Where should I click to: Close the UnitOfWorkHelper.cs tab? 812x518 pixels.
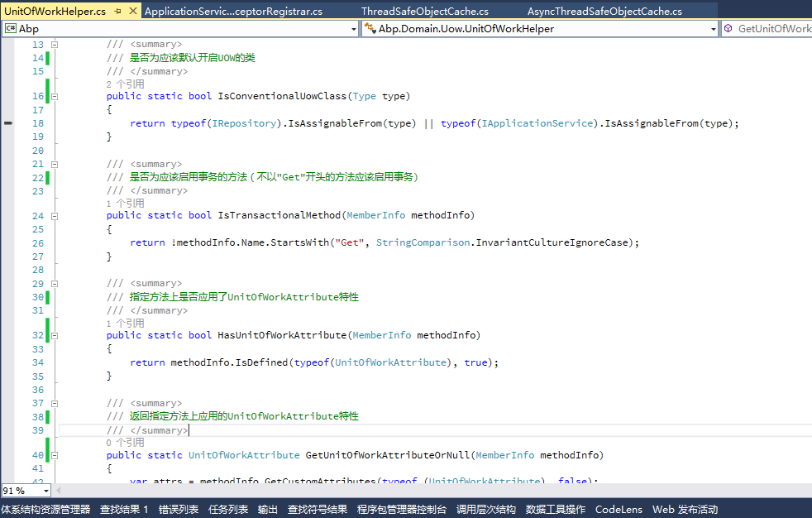[x=133, y=11]
